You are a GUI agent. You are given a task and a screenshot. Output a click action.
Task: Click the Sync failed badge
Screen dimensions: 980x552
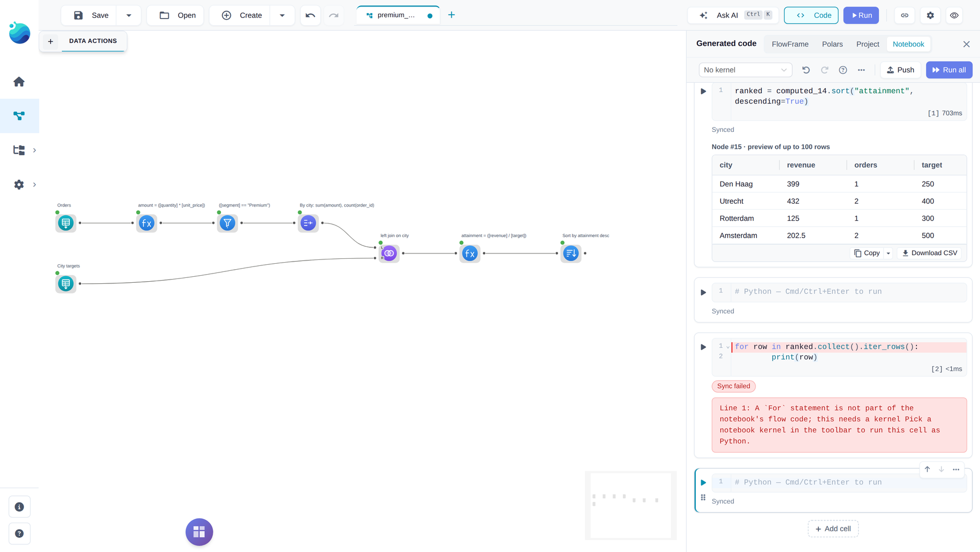click(733, 386)
